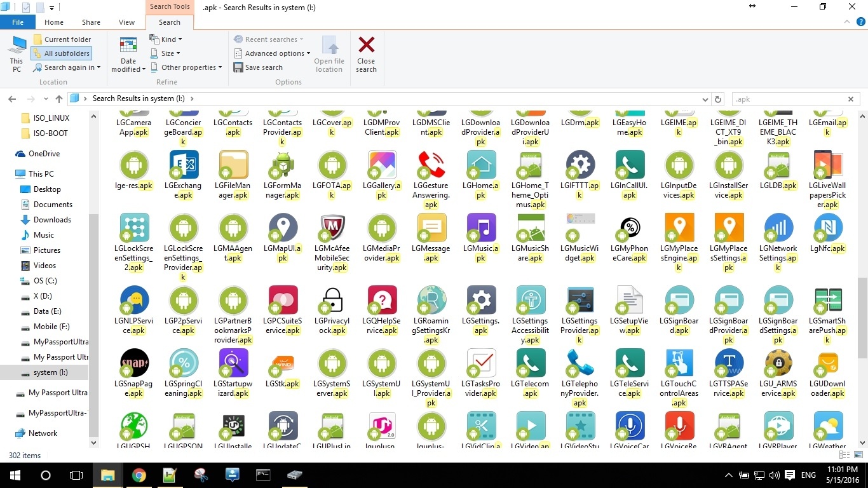Select the LGTouchControlAreas.apk hand icon
This screenshot has height=488, width=868.
[679, 363]
